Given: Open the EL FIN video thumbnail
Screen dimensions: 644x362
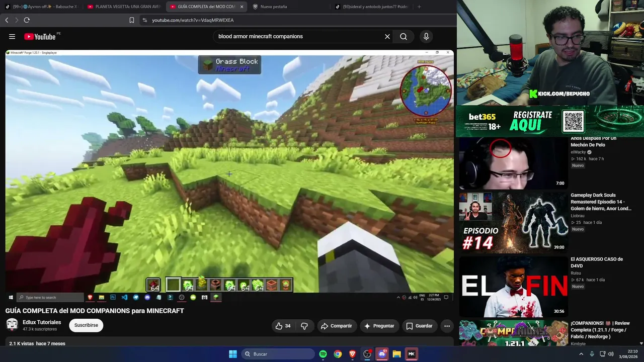Looking at the screenshot, I should click(x=513, y=287).
